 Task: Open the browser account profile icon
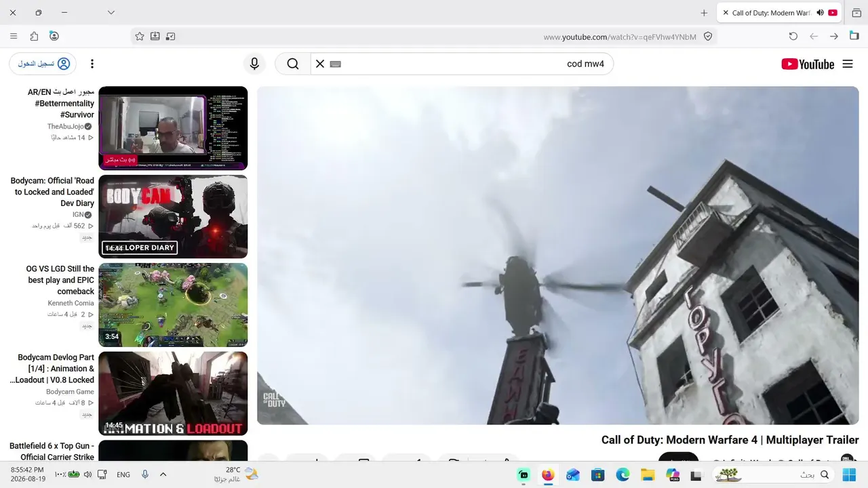click(x=54, y=36)
